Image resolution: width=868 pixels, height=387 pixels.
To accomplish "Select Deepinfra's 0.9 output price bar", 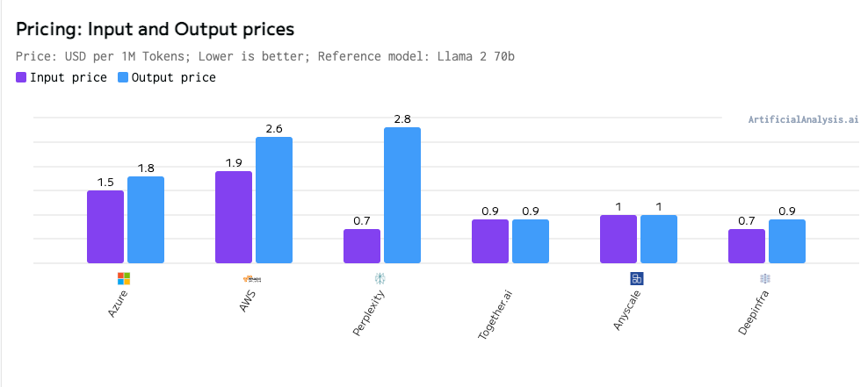I will [x=787, y=241].
